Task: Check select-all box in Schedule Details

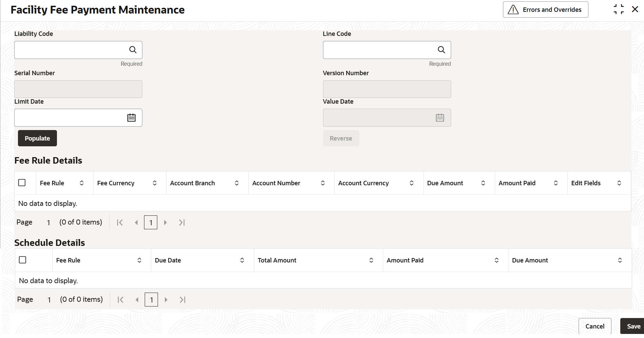Action: click(x=23, y=260)
